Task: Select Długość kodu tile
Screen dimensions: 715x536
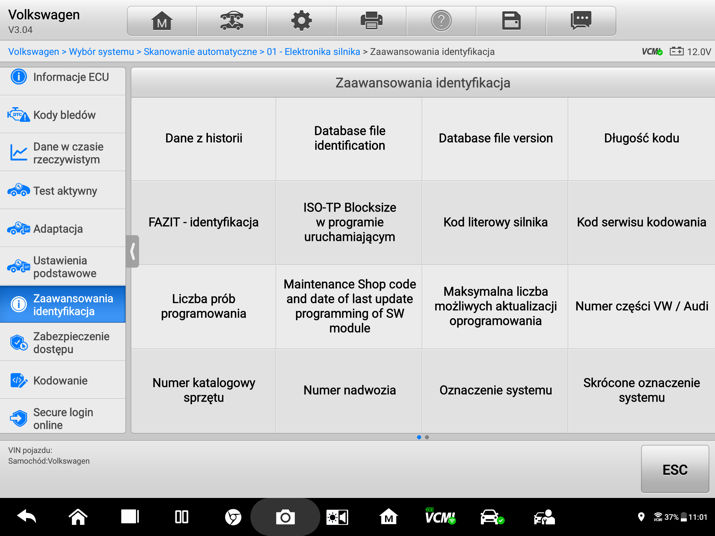Action: tap(641, 138)
